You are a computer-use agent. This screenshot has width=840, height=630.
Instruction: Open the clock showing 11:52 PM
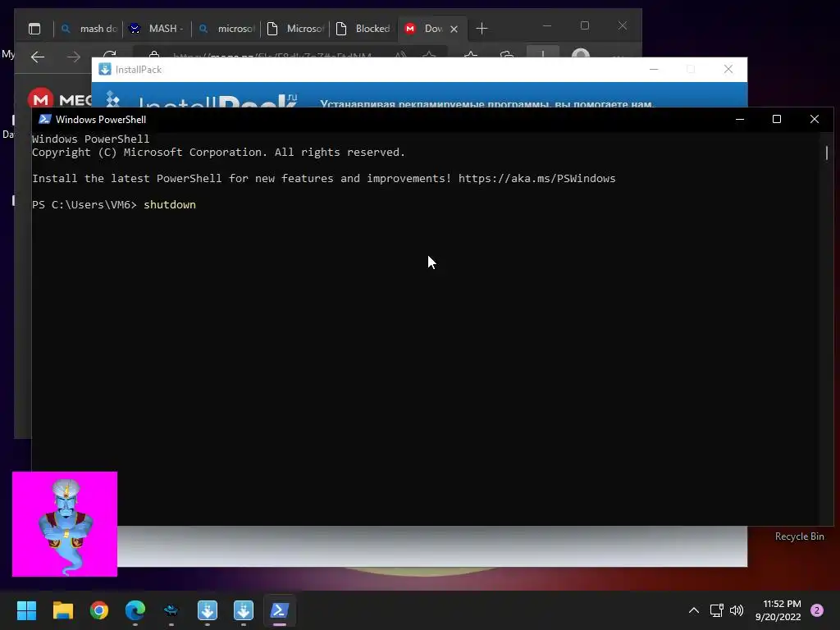[x=778, y=610]
